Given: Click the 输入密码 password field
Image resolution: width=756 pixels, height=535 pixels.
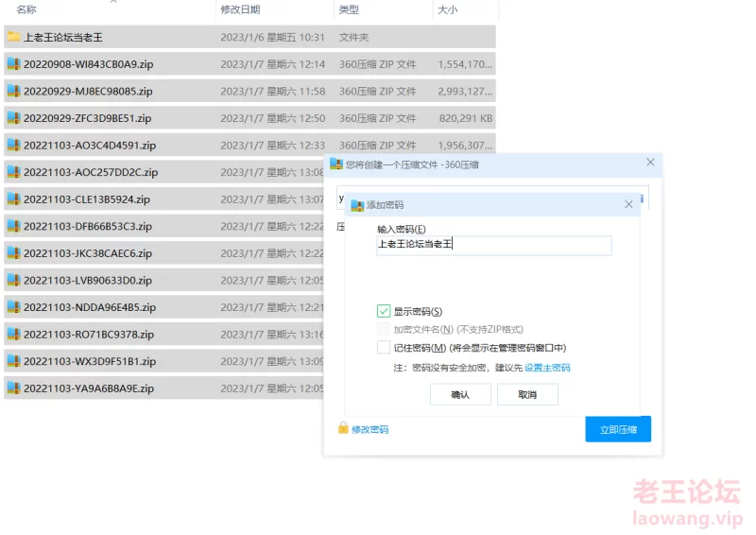Looking at the screenshot, I should pyautogui.click(x=494, y=245).
